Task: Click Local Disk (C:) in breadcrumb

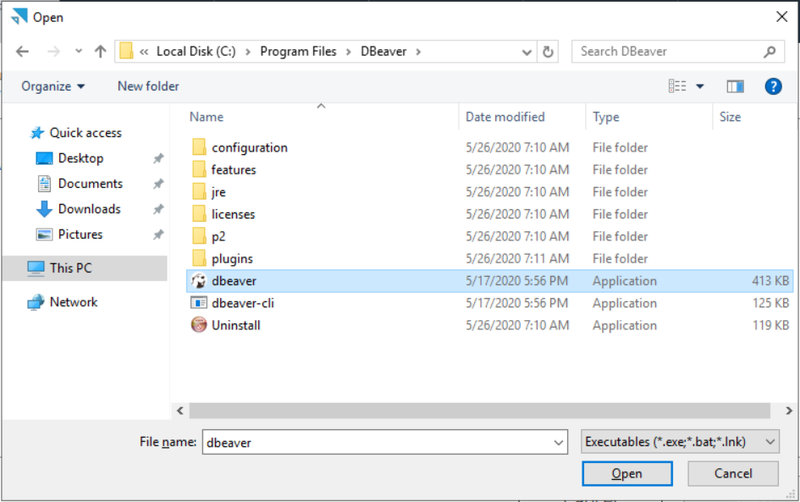Action: (196, 52)
